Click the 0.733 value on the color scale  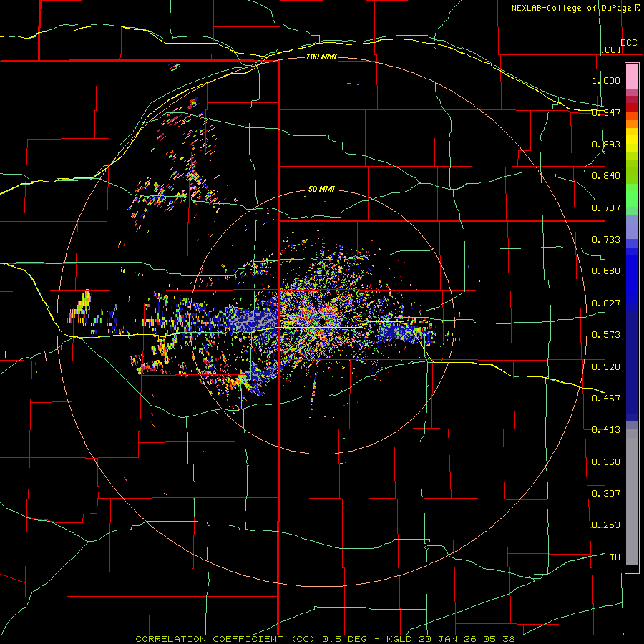pyautogui.click(x=606, y=240)
